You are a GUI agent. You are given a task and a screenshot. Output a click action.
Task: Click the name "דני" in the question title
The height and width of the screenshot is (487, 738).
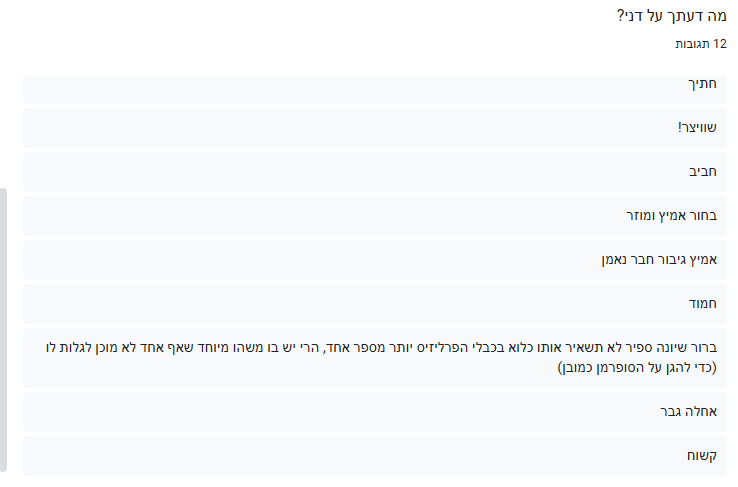tap(634, 15)
